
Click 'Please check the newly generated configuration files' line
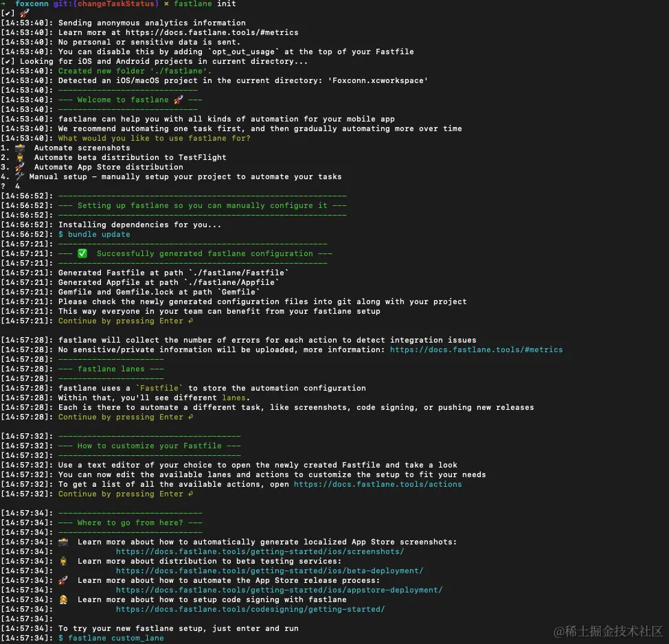[262, 301]
